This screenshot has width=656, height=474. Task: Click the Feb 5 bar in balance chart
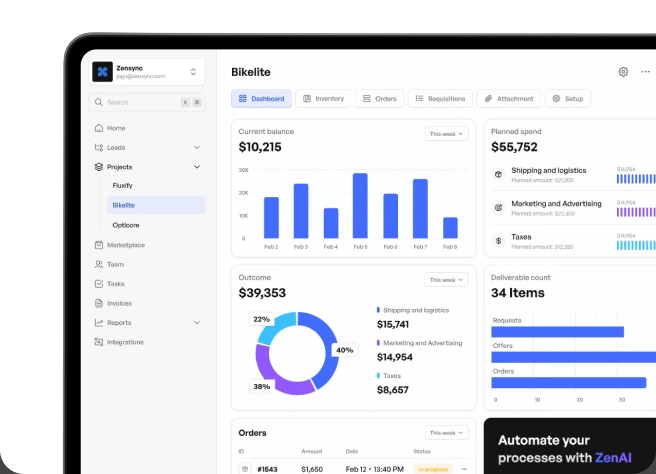click(x=360, y=206)
